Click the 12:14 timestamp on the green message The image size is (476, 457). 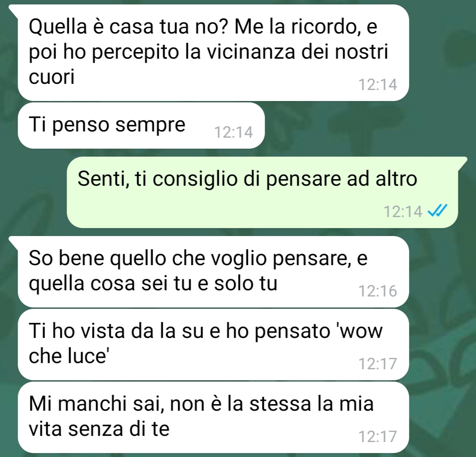pyautogui.click(x=403, y=211)
